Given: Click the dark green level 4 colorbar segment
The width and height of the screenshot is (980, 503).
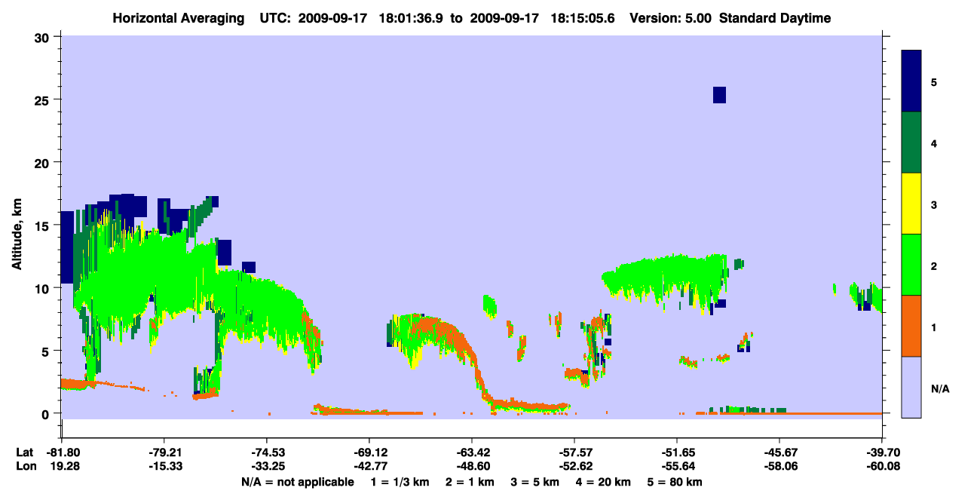Looking at the screenshot, I should [911, 143].
